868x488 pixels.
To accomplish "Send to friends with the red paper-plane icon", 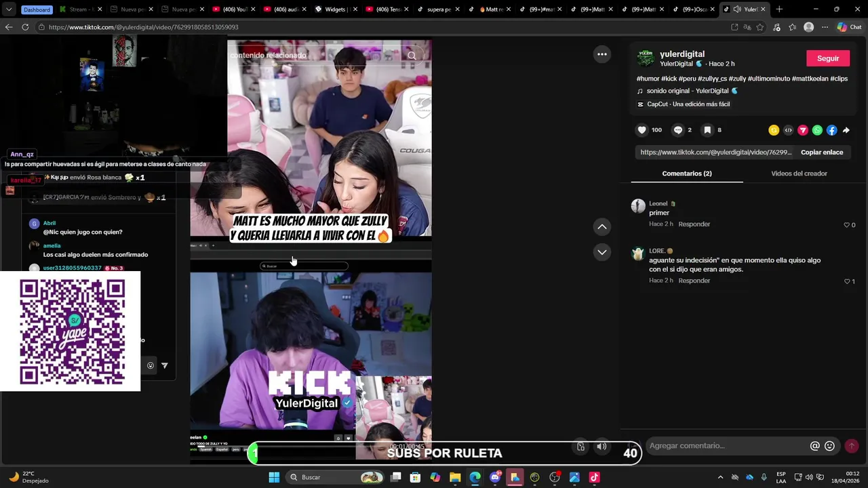I will pyautogui.click(x=803, y=130).
